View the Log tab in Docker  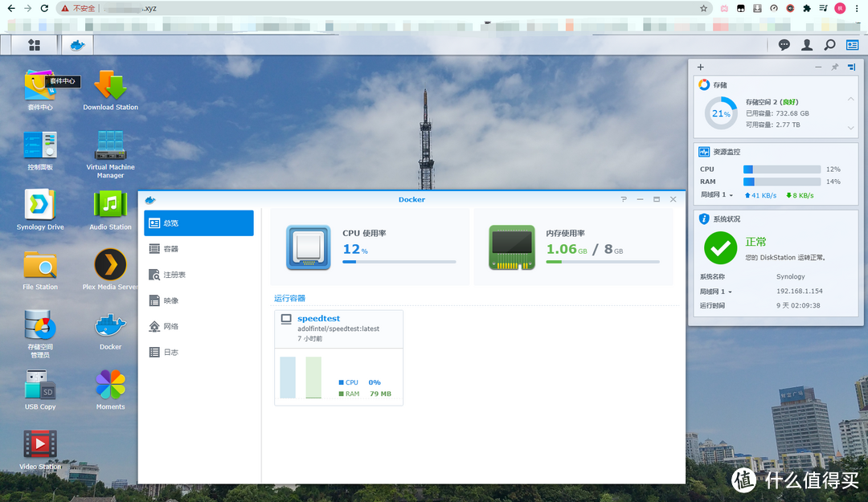(199, 352)
